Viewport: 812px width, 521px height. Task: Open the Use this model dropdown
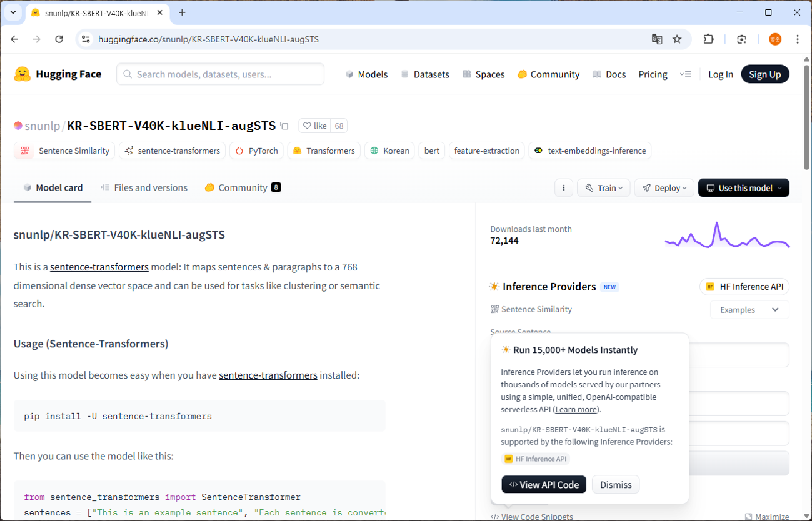pos(744,188)
